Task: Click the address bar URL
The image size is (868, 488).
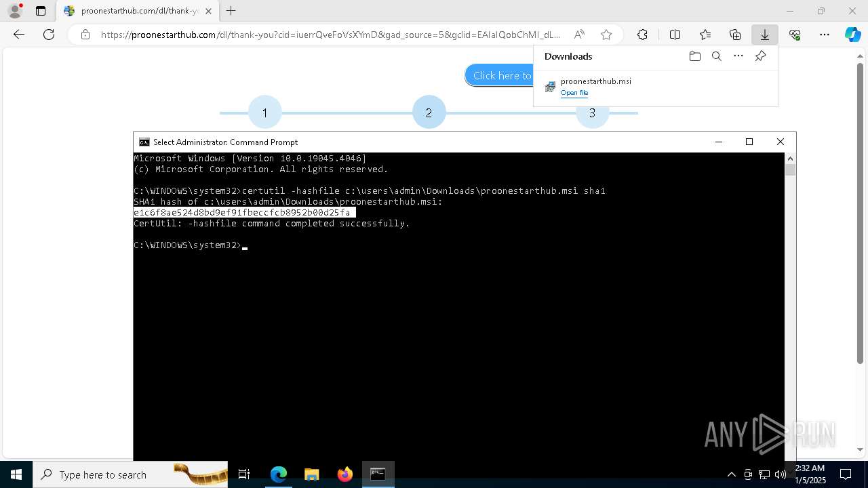Action: 331,35
